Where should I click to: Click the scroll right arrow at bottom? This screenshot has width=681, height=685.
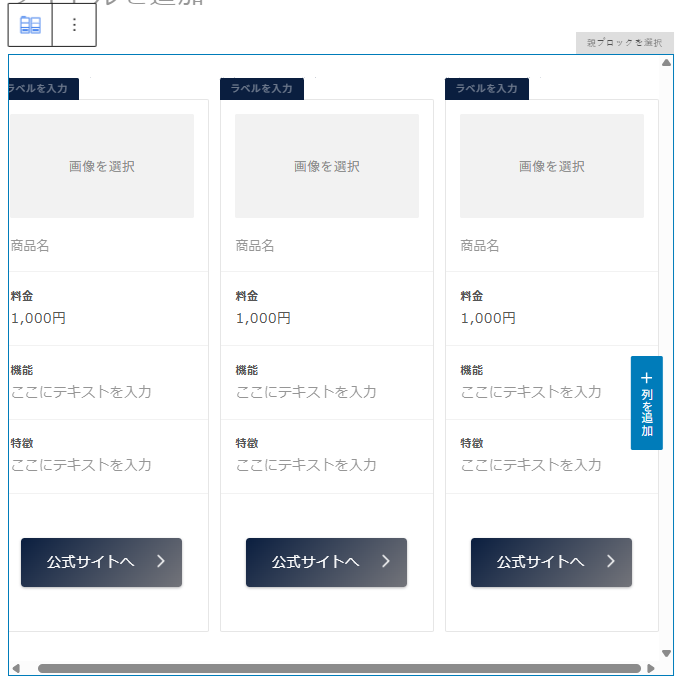click(x=652, y=668)
